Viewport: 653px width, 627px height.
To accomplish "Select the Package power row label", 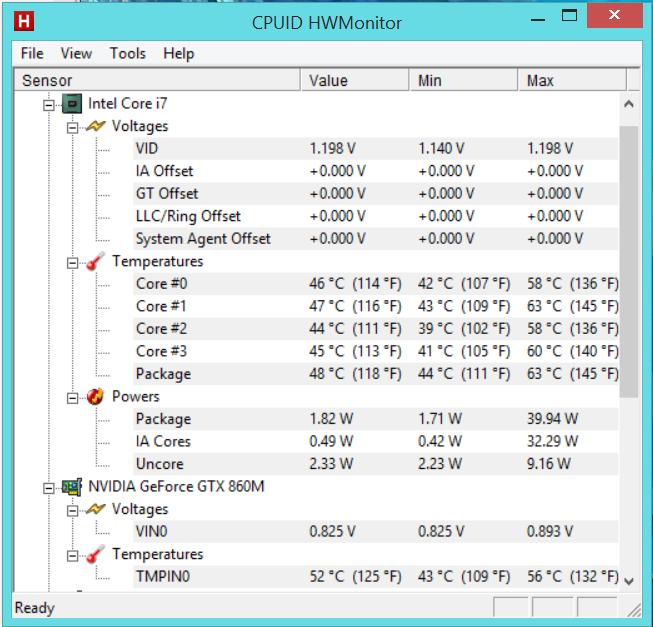I will (x=163, y=419).
